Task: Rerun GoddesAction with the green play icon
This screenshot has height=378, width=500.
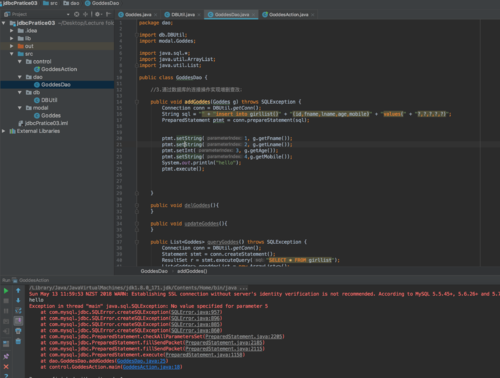Action: point(6,291)
